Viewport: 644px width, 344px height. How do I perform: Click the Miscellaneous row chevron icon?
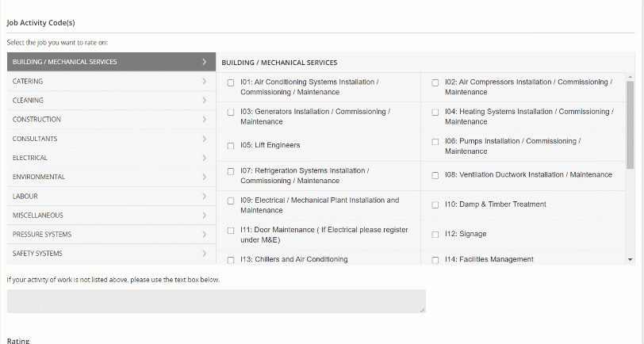204,215
